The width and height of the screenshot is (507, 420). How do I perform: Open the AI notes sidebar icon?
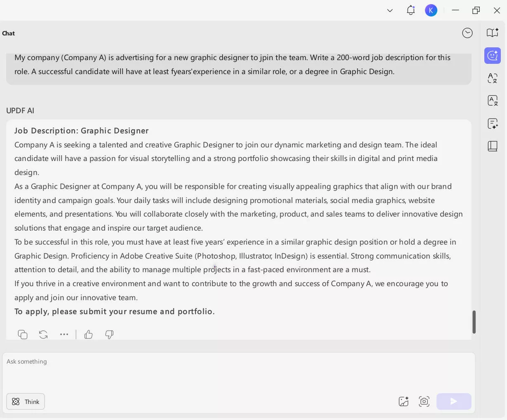click(x=493, y=124)
